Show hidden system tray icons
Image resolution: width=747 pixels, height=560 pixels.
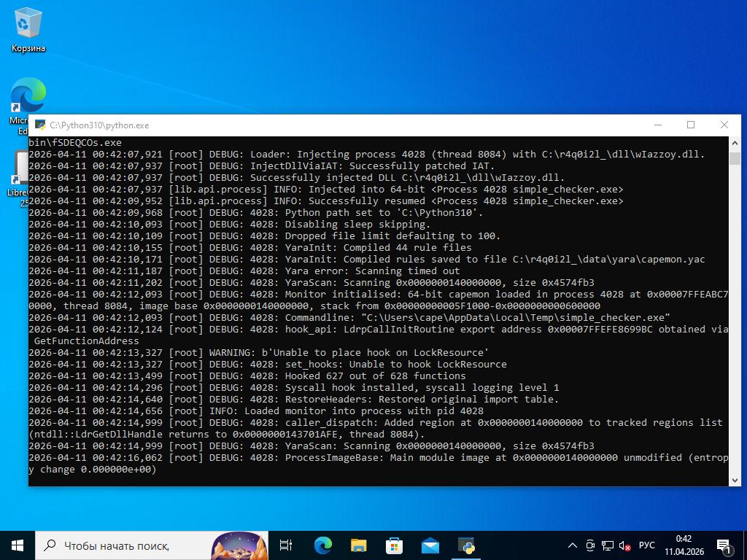click(573, 545)
